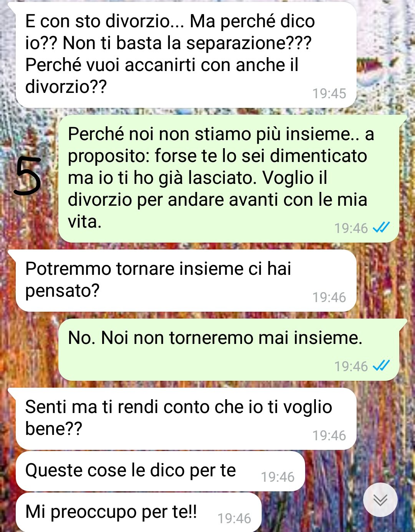Image resolution: width=415 pixels, height=532 pixels.
Task: Tap 19:46 timestamp of 'Voglio il divorzio' message
Action: pyautogui.click(x=351, y=228)
